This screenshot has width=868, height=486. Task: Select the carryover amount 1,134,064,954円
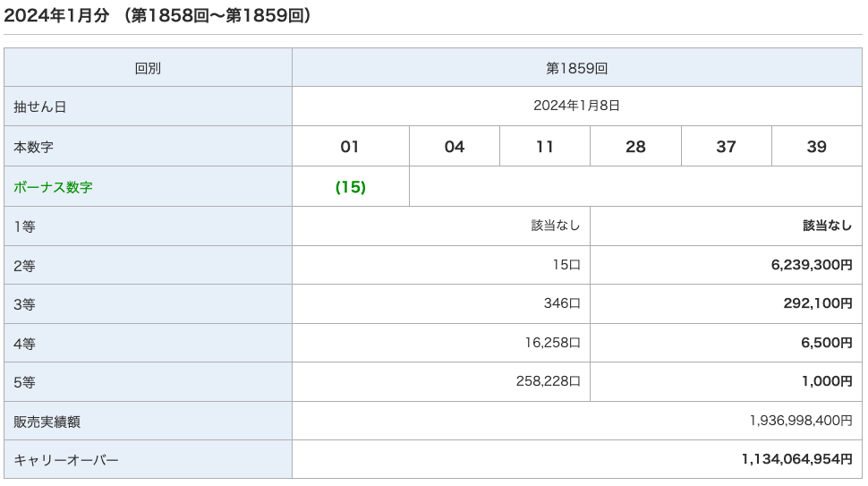(x=796, y=459)
